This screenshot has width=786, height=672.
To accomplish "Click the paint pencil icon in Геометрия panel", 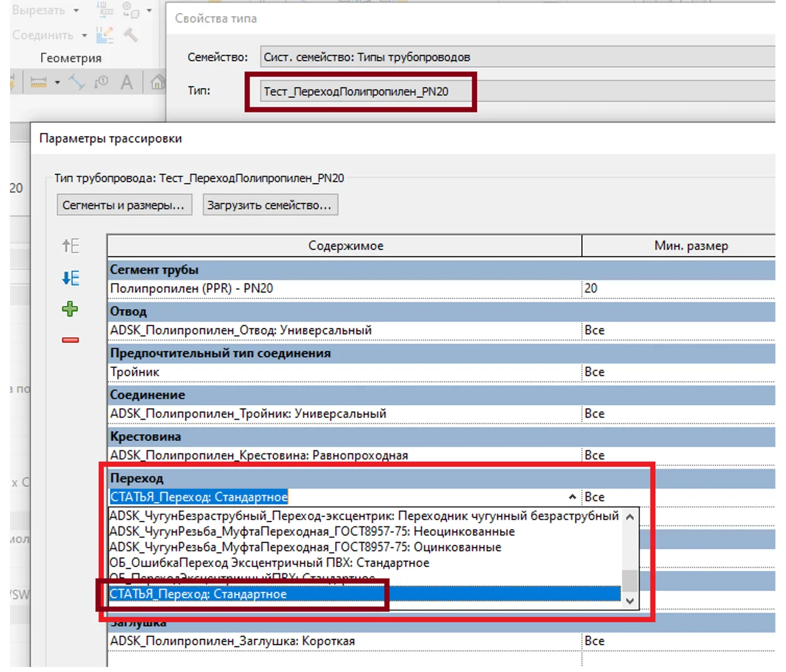I will point(104,35).
